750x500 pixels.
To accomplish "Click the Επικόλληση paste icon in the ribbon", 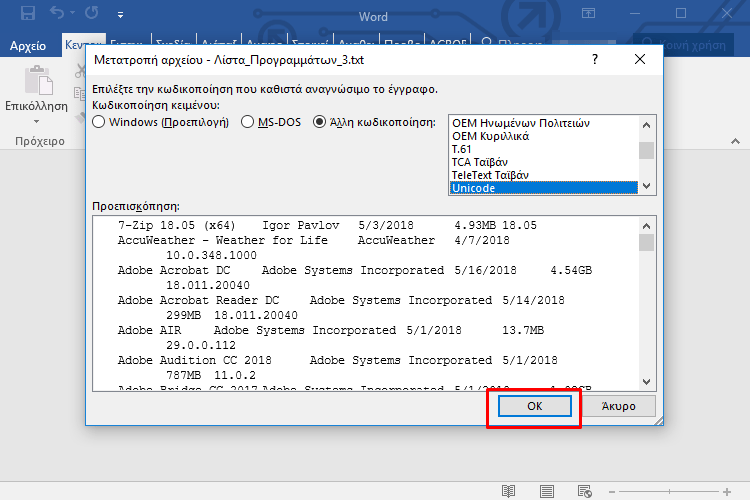I will click(x=38, y=80).
